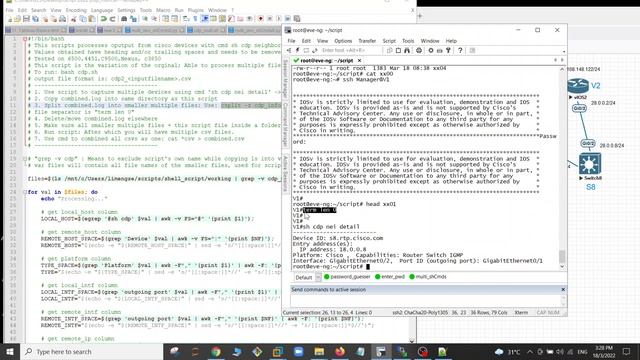Click the Session Manager side panel tab
The image size is (640, 360).
(x=285, y=78)
